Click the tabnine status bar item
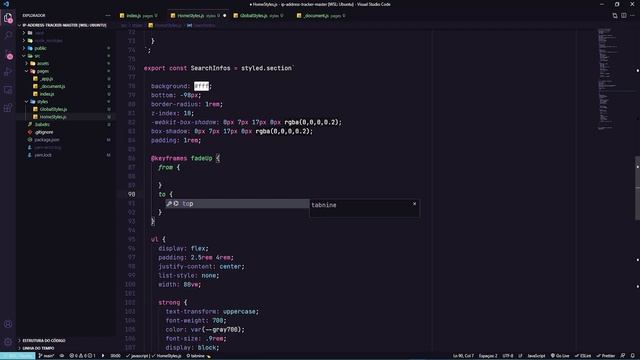Viewport: 640px width, 360px height. pos(198,356)
